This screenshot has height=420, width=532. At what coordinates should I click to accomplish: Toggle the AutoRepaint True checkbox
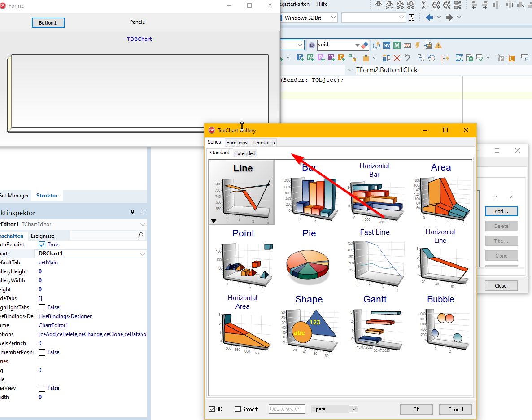coord(42,245)
